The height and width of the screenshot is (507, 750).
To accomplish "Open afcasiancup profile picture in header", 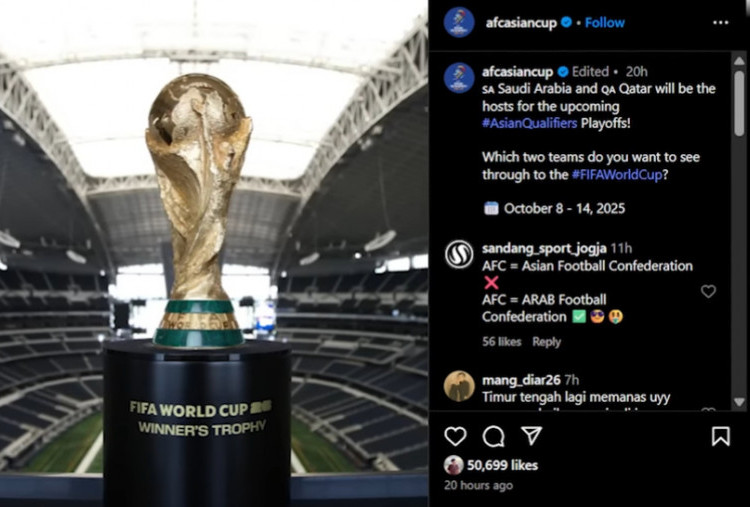I will 459,22.
